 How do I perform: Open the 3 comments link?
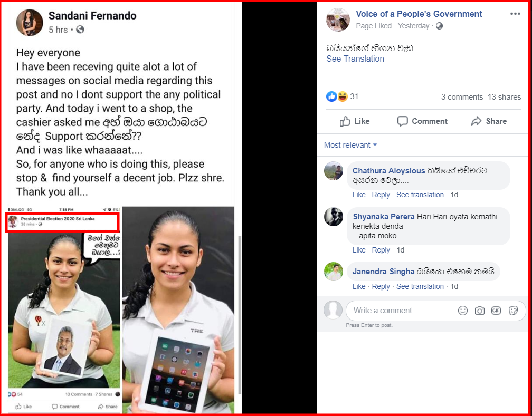click(x=462, y=97)
